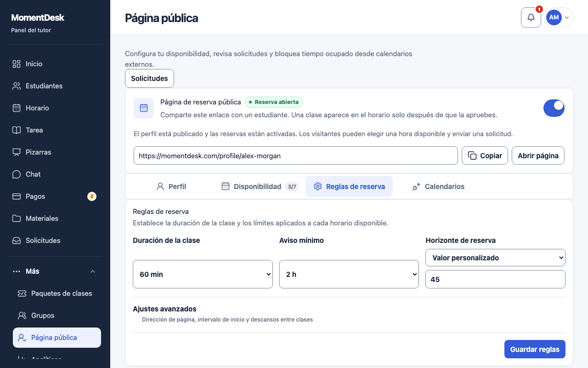Click the 'Aviso mínimo' label
Screen dimensions: 588x368
301,240
